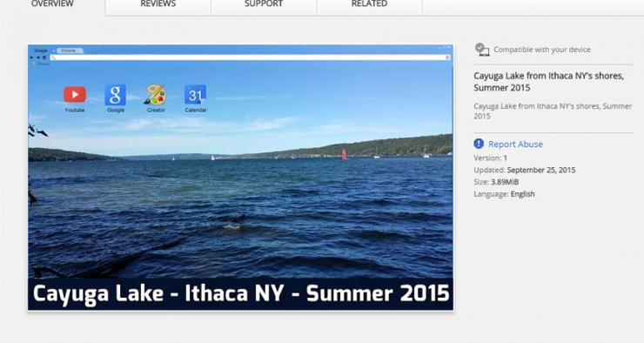The width and height of the screenshot is (644, 343).
Task: Click the "Version: 1" text
Action: click(x=490, y=158)
